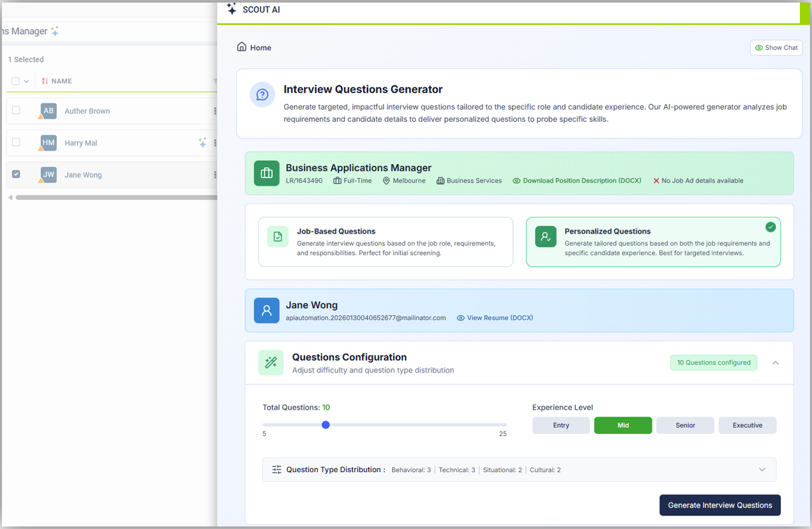Tick the checkbox next to Harry Mal
812x529 pixels.
coord(16,142)
